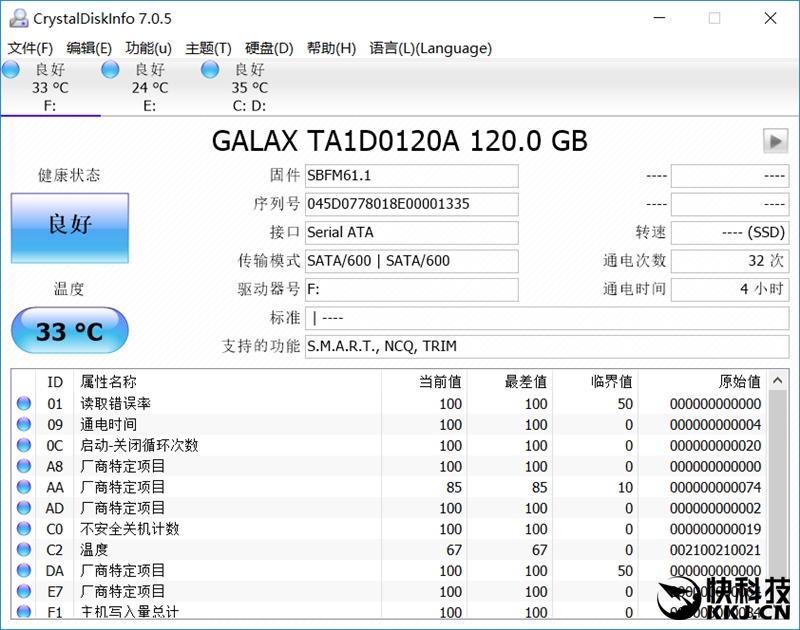Click the SATA/600 transfer mode field

412,261
